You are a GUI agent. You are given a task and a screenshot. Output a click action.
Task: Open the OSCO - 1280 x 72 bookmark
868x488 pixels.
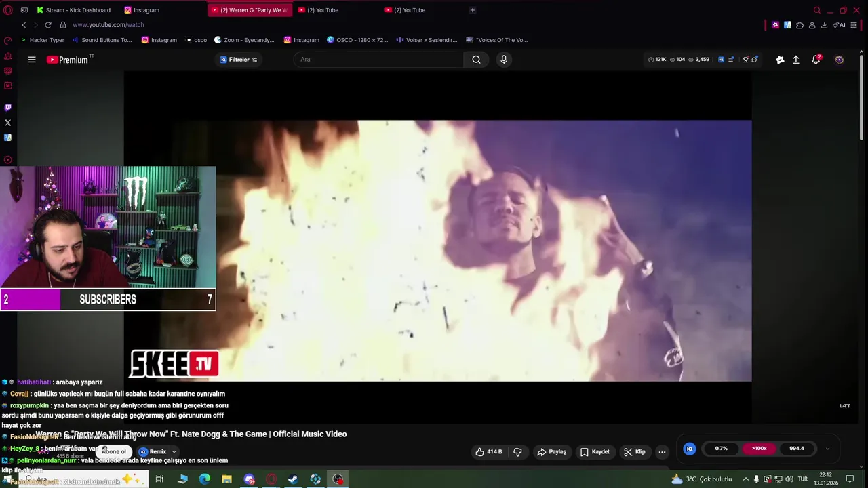tap(357, 40)
